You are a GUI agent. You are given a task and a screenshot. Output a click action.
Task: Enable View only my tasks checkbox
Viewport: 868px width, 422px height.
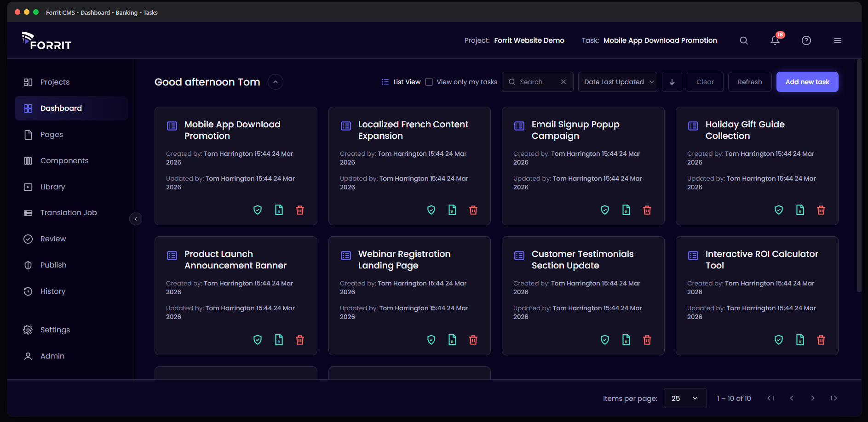coord(429,82)
